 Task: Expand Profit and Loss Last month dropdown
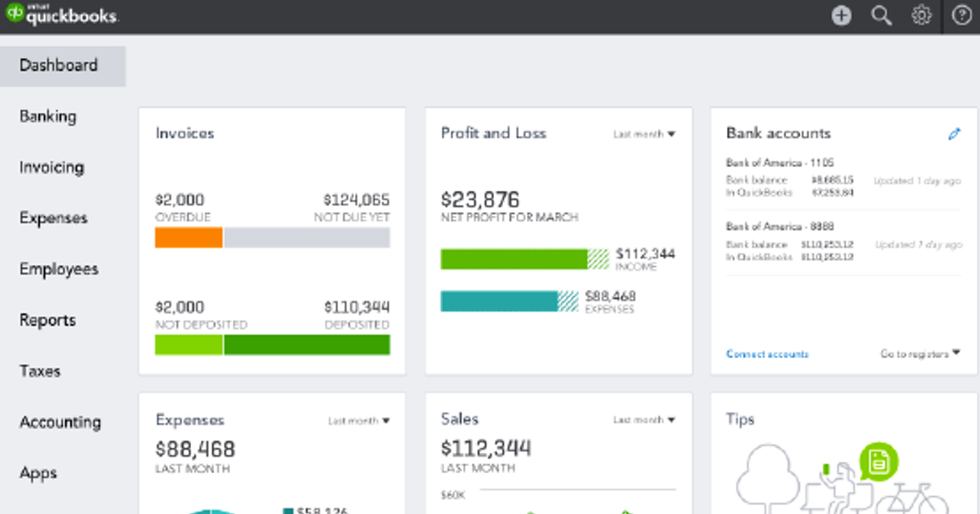(x=644, y=135)
